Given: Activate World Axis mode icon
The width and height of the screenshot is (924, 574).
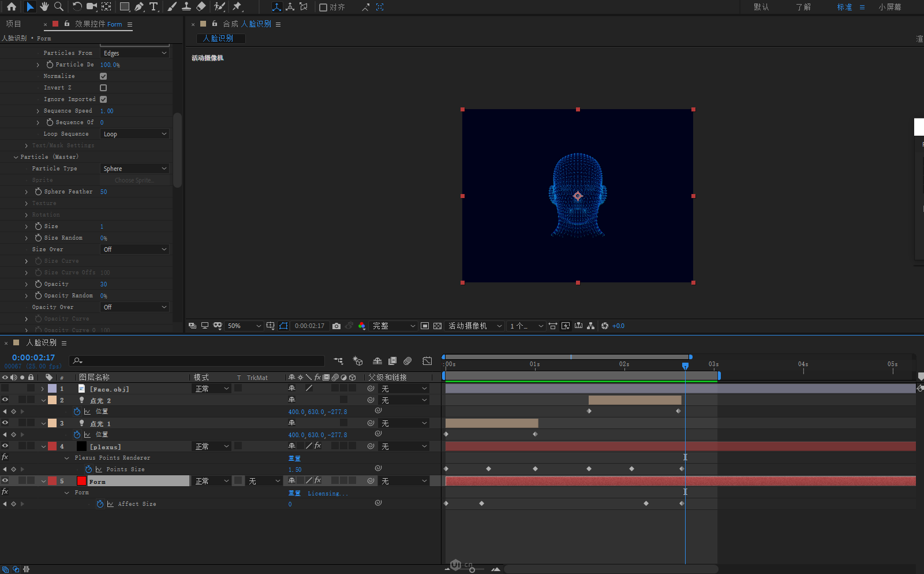Looking at the screenshot, I should 290,7.
